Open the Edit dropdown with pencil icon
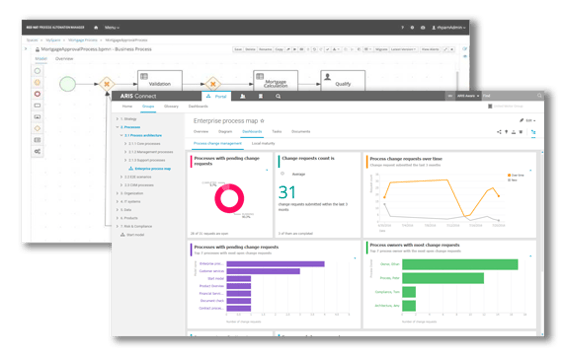The height and width of the screenshot is (361, 563). pos(527,120)
